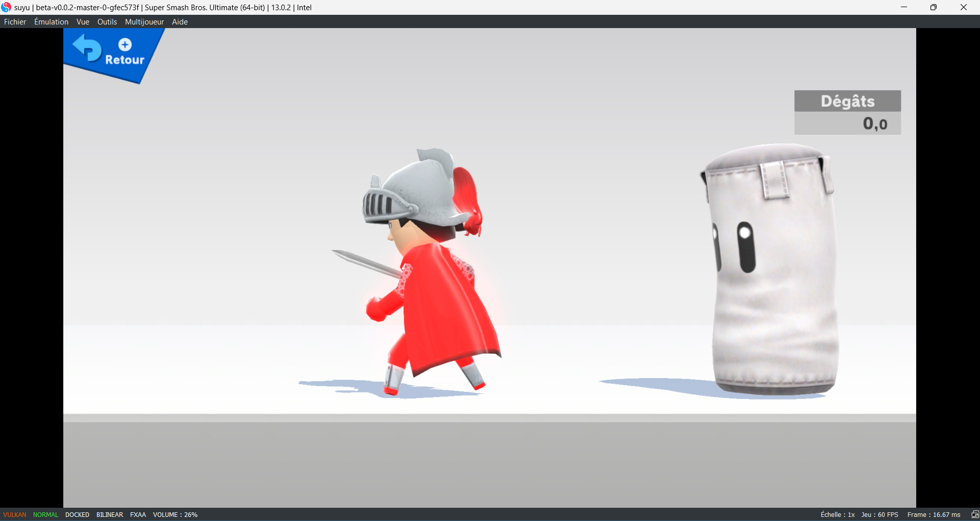Open the Vue menu

pos(83,21)
